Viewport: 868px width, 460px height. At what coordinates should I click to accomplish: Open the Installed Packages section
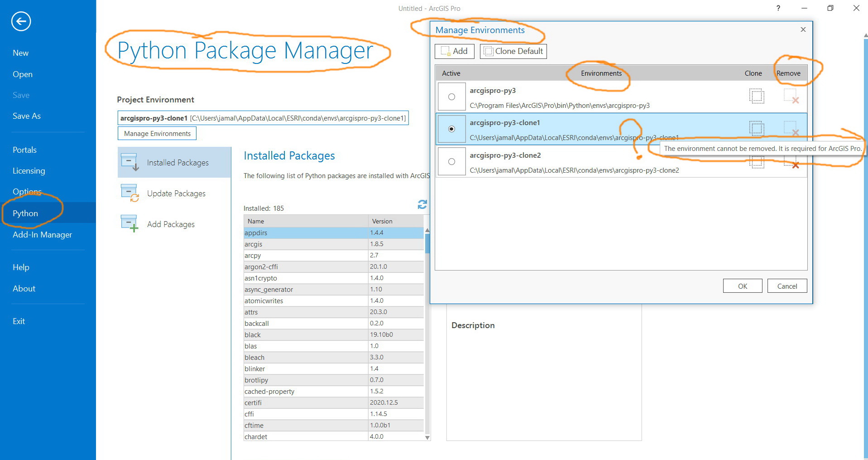pyautogui.click(x=174, y=162)
